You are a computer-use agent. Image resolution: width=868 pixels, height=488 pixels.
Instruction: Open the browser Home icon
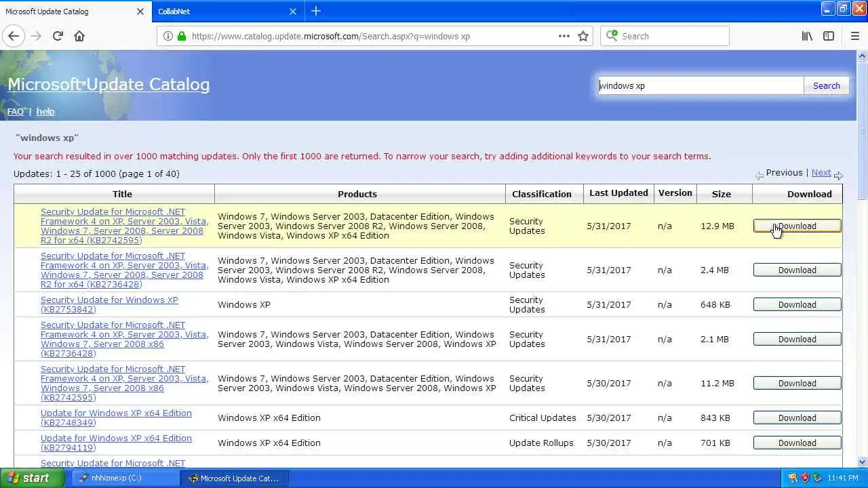(x=79, y=36)
